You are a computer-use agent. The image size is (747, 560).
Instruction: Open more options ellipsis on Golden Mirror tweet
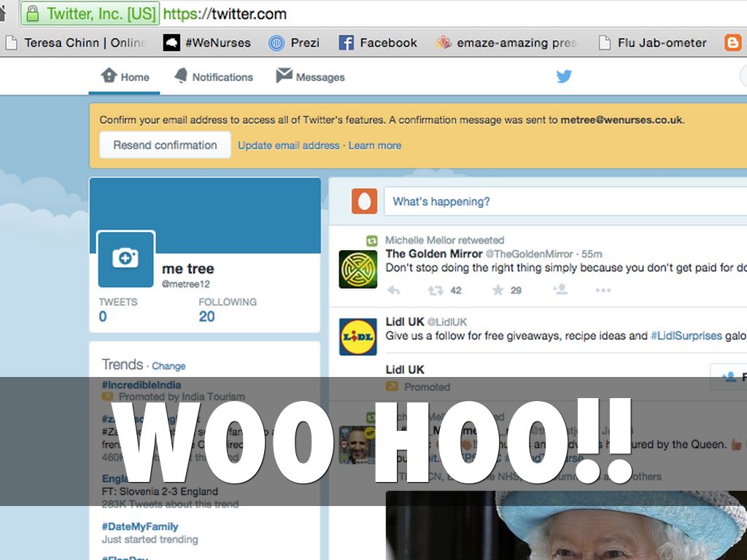click(x=603, y=290)
